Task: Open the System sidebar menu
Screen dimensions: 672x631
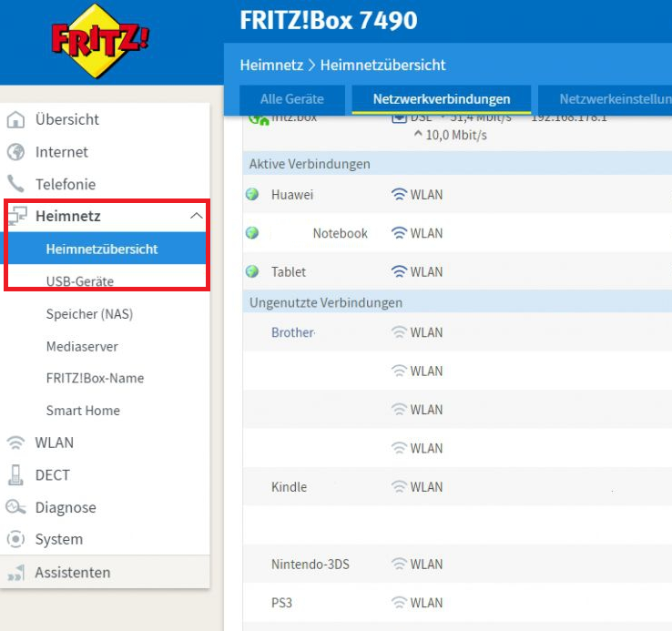Action: coord(58,539)
